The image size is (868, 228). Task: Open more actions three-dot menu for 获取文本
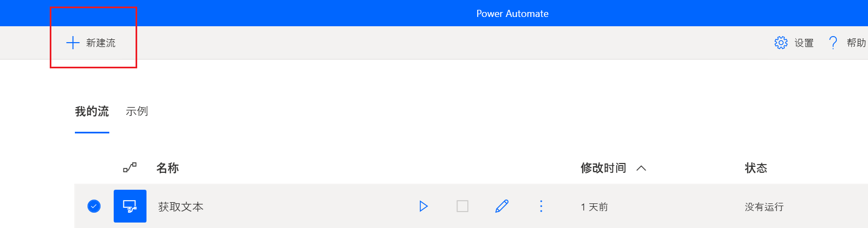(541, 206)
